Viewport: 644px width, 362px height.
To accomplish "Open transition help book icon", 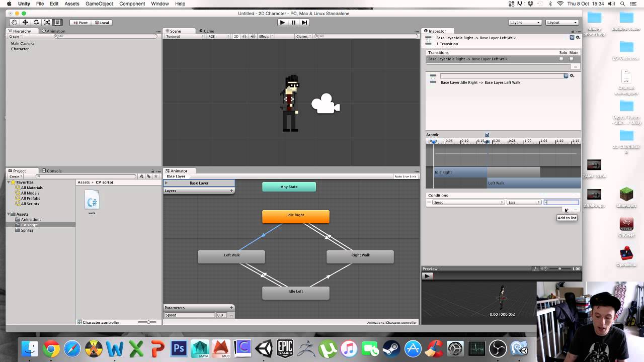I will (x=566, y=76).
